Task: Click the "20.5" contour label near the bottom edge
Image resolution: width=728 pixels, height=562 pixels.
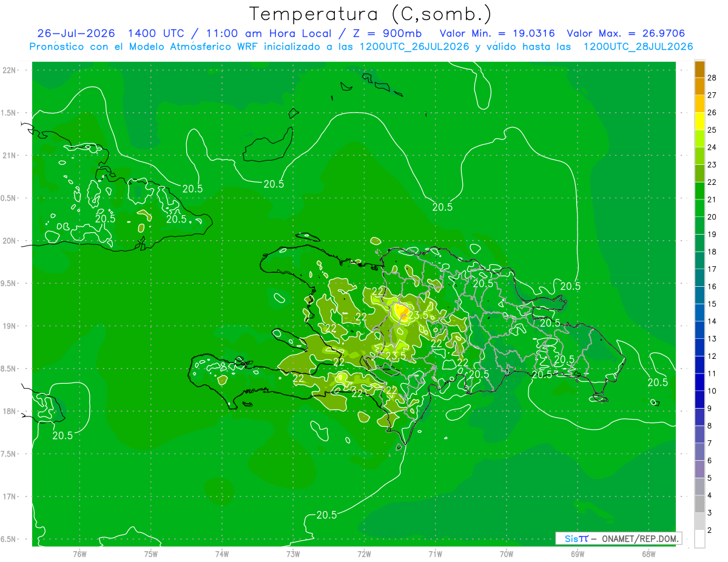Action: [326, 515]
